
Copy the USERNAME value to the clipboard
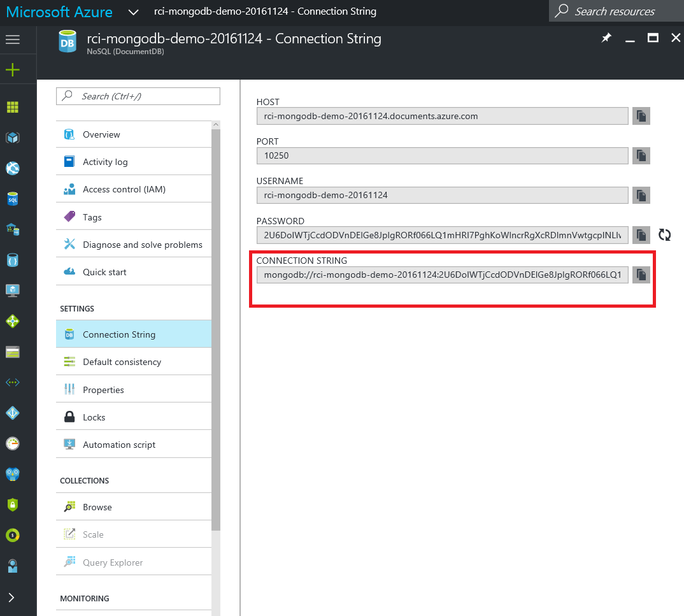[641, 196]
